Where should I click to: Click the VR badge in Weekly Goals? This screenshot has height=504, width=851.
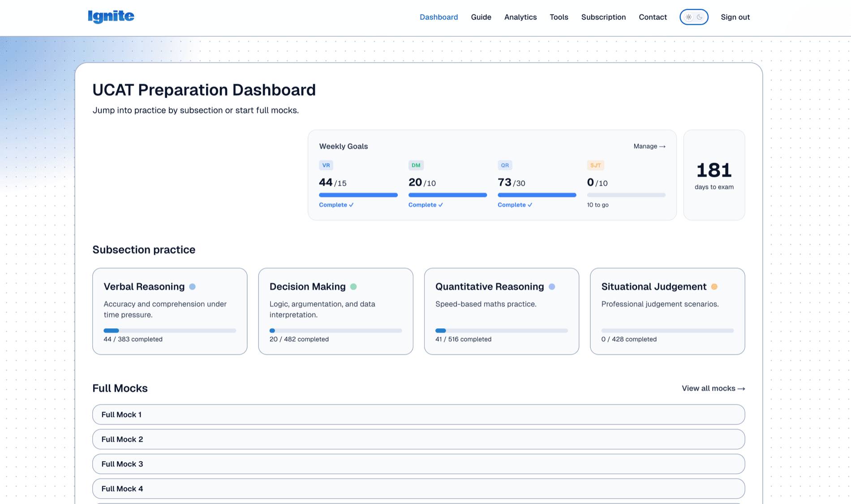pos(326,165)
